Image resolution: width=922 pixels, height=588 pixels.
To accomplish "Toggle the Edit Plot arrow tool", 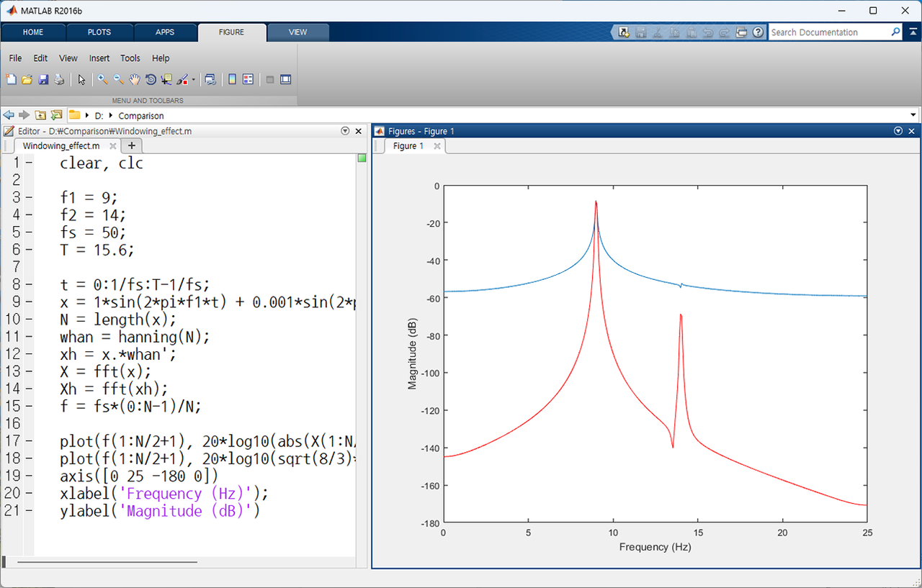I will pos(81,80).
